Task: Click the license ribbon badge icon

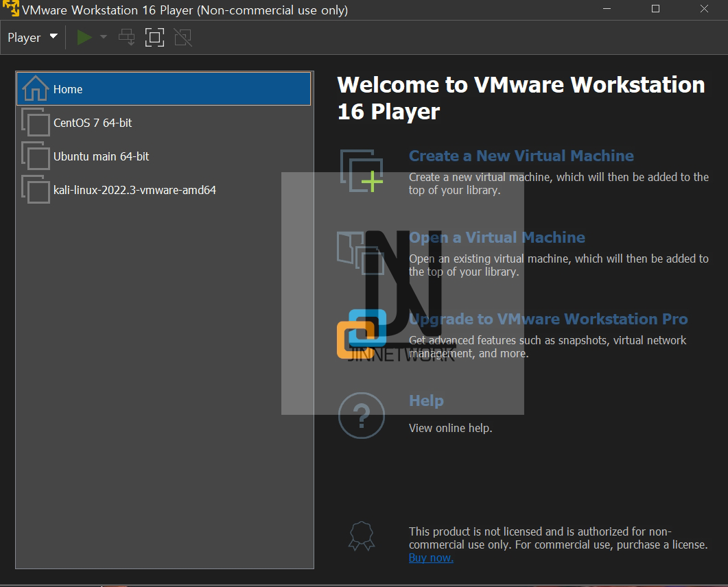Action: coord(362,536)
